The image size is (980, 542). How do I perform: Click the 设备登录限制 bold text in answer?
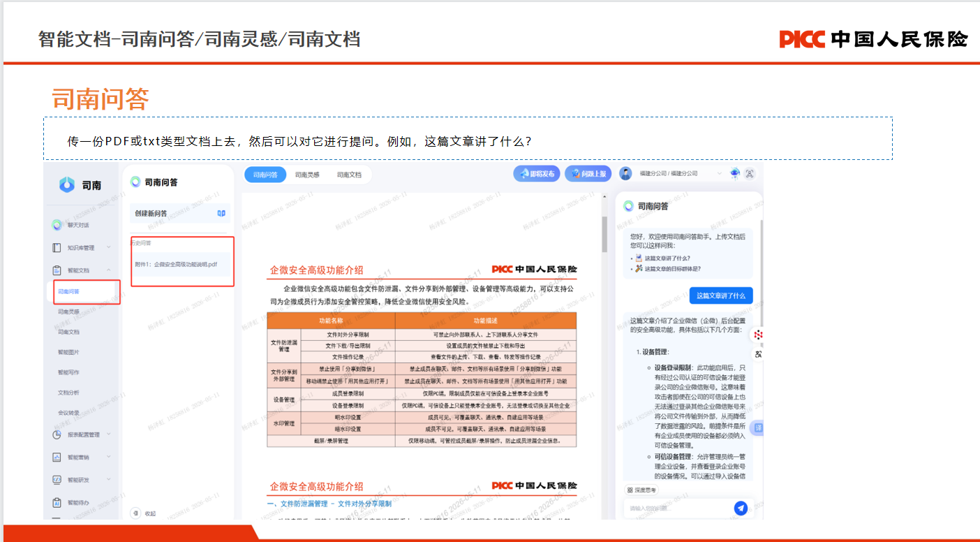point(673,367)
